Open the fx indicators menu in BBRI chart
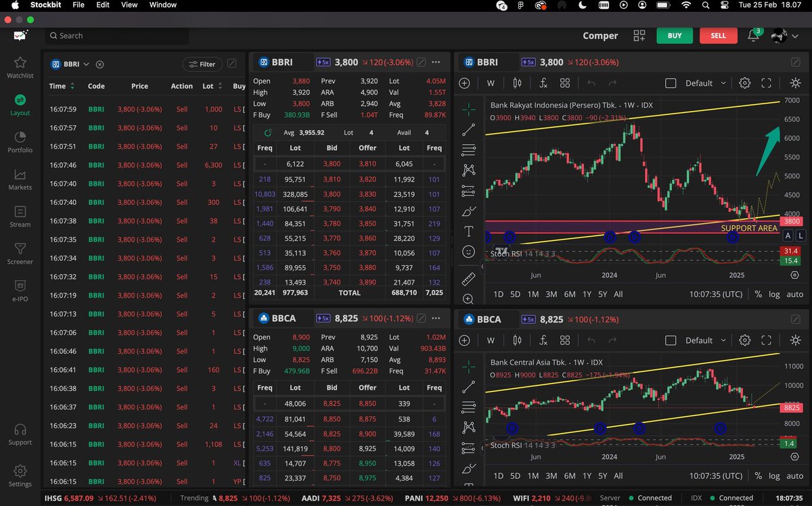Image resolution: width=812 pixels, height=506 pixels. (543, 83)
